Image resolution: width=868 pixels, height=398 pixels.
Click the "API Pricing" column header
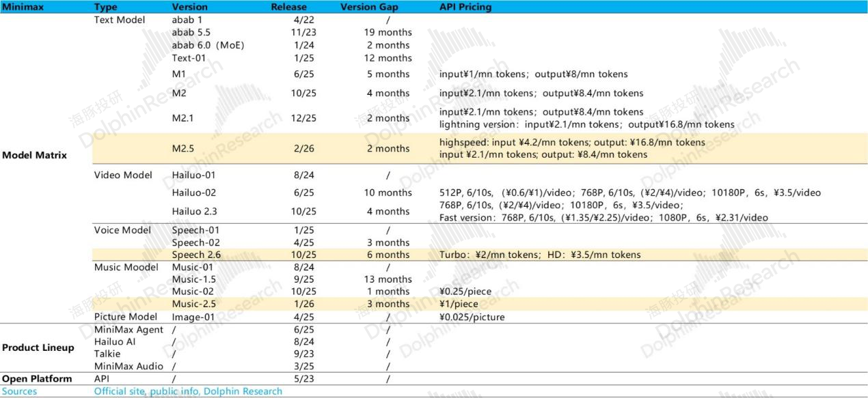click(x=465, y=7)
